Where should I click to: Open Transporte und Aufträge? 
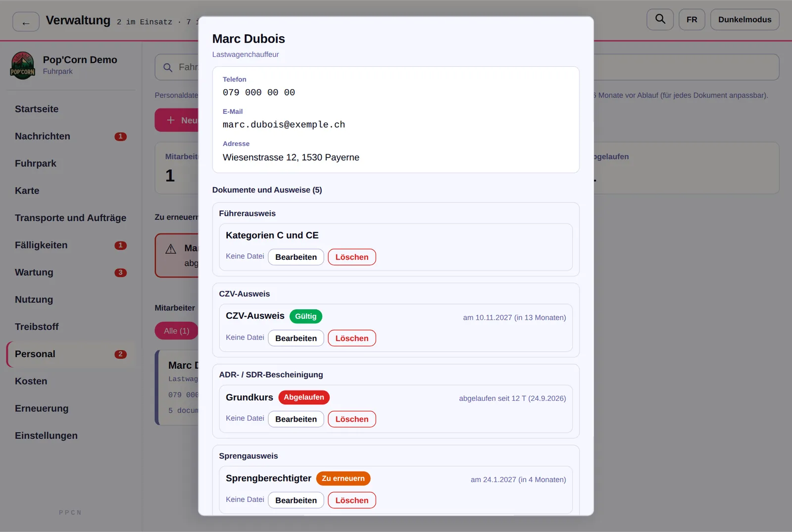(71, 218)
